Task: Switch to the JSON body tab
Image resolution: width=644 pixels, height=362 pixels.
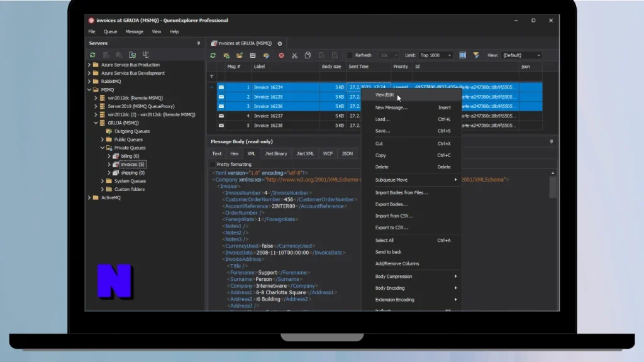Action: tap(347, 153)
